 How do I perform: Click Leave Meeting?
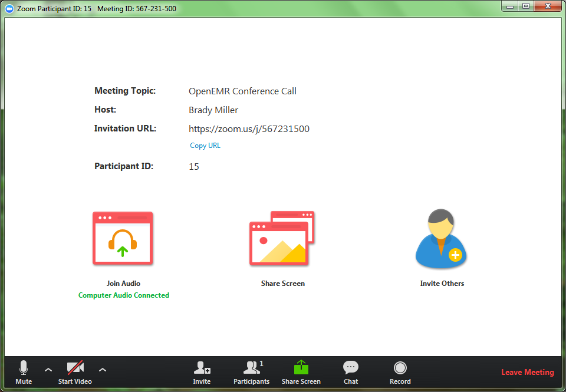(527, 372)
